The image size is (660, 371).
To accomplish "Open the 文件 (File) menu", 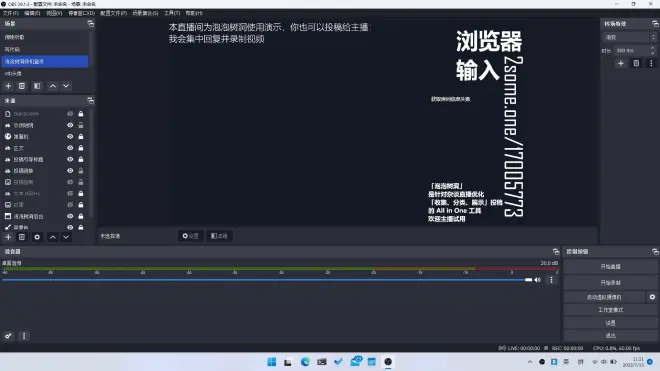I will [11, 13].
